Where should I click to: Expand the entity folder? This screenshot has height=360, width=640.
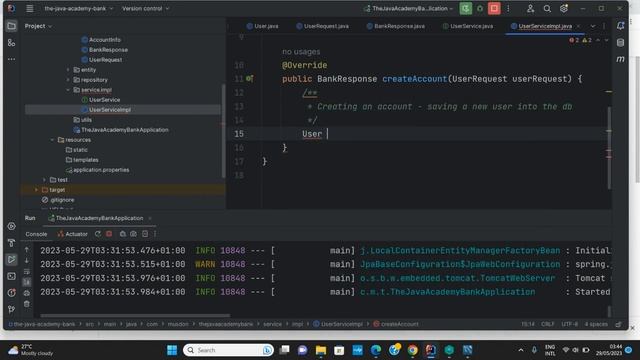pyautogui.click(x=68, y=70)
